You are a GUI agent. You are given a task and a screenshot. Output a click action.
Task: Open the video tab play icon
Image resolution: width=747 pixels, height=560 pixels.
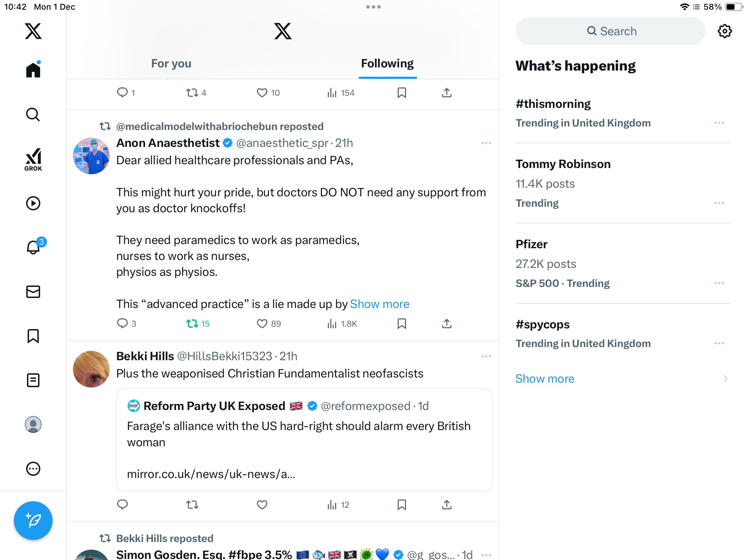click(x=33, y=203)
